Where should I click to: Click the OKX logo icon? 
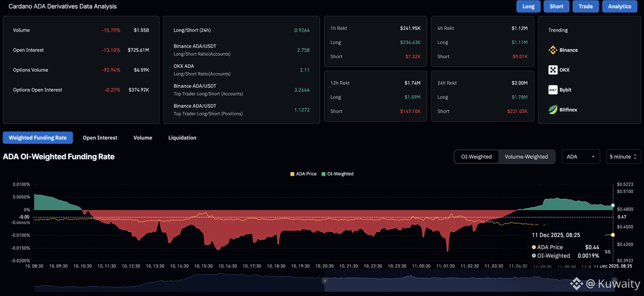tap(553, 70)
